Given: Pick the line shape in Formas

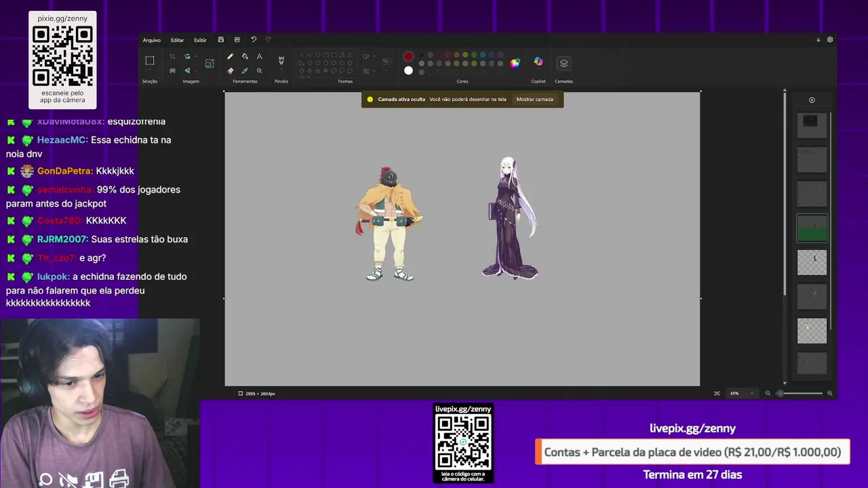Looking at the screenshot, I should (302, 55).
